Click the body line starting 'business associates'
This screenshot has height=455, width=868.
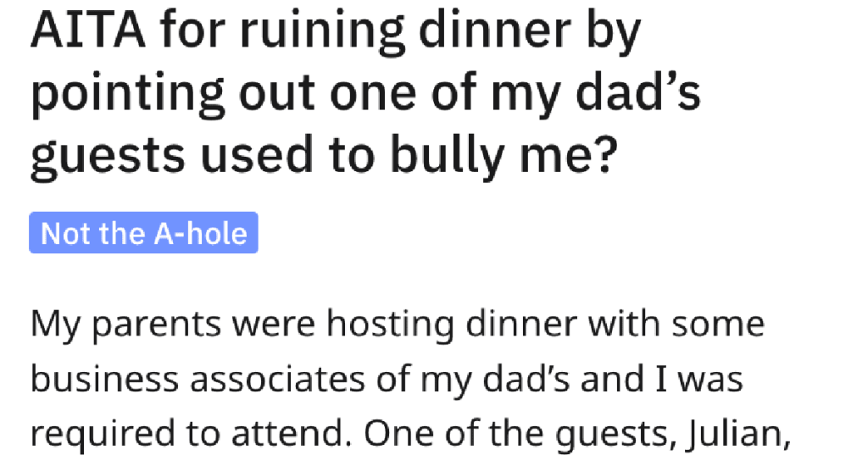coord(387,380)
